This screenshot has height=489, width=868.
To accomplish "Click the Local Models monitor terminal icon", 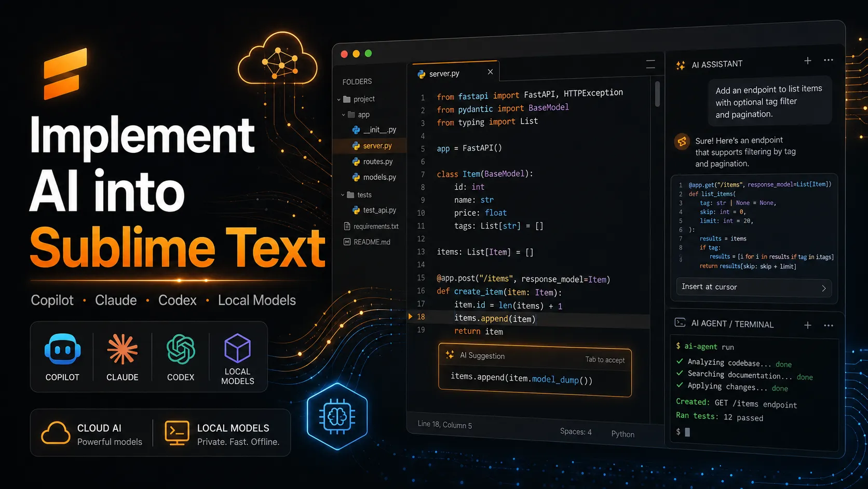I will tap(177, 433).
